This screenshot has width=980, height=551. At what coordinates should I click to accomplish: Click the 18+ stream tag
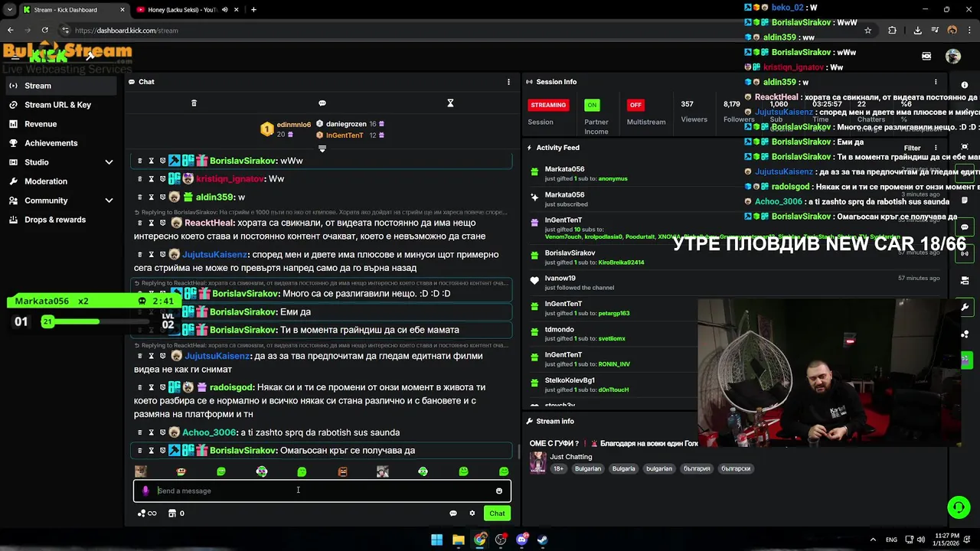click(558, 468)
